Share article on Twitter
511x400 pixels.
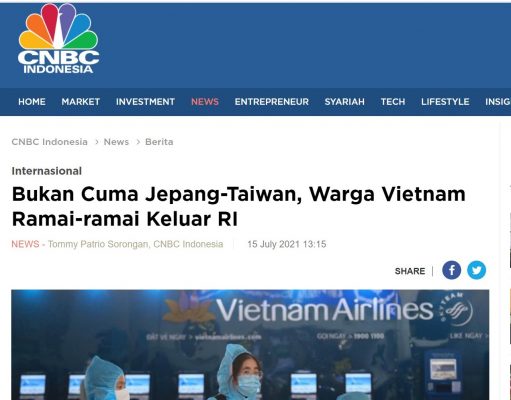click(476, 270)
